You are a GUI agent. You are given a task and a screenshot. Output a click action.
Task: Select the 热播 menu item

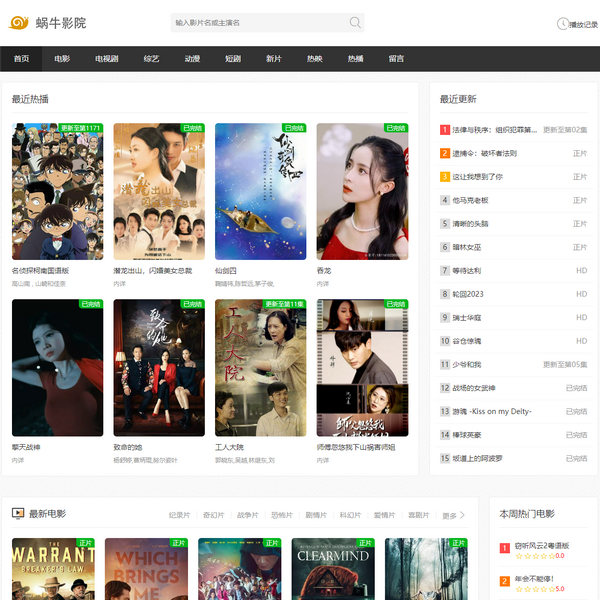(x=355, y=59)
